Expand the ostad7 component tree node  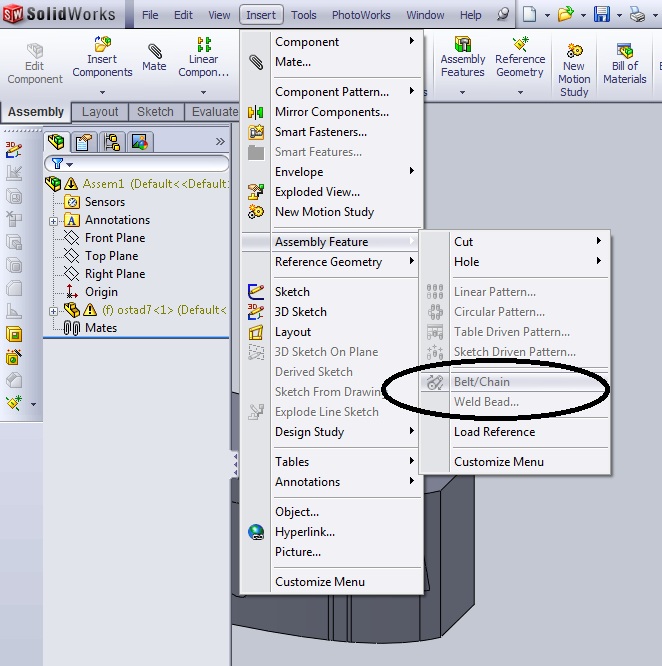pyautogui.click(x=54, y=311)
